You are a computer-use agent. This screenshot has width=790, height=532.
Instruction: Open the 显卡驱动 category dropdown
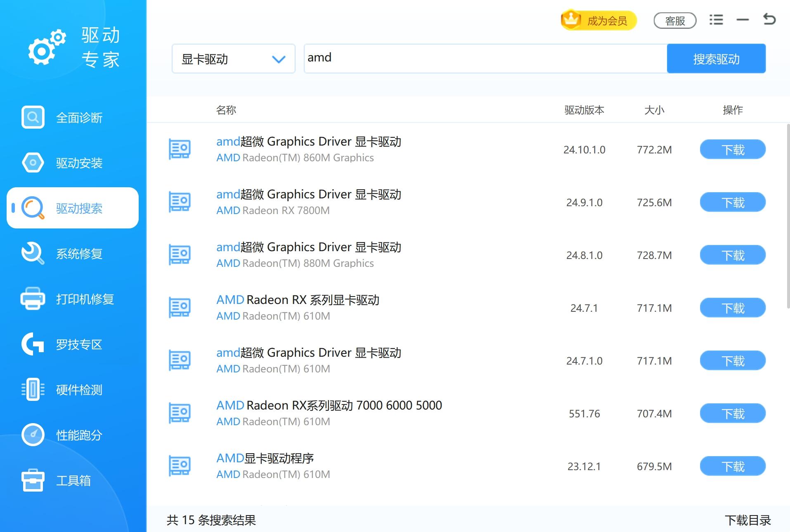point(234,59)
